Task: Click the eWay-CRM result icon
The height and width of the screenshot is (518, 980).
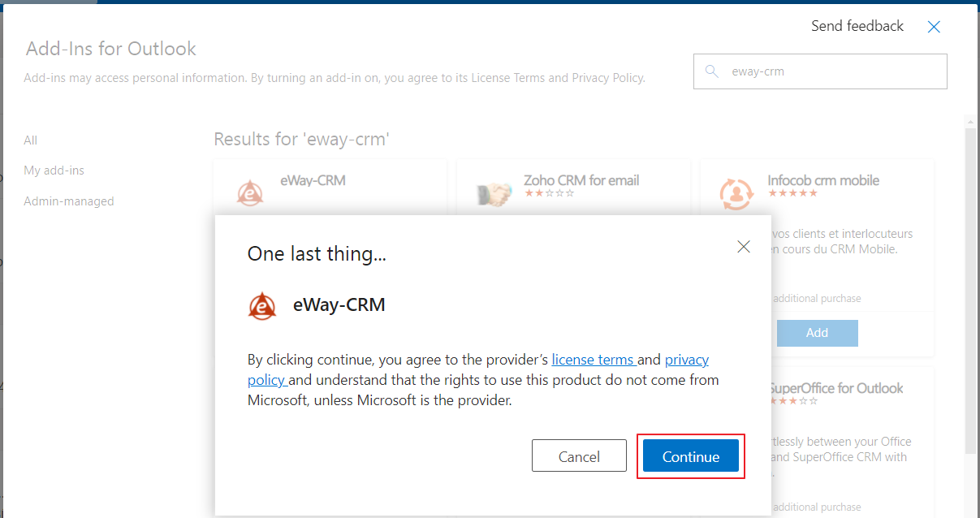Action: [x=250, y=192]
